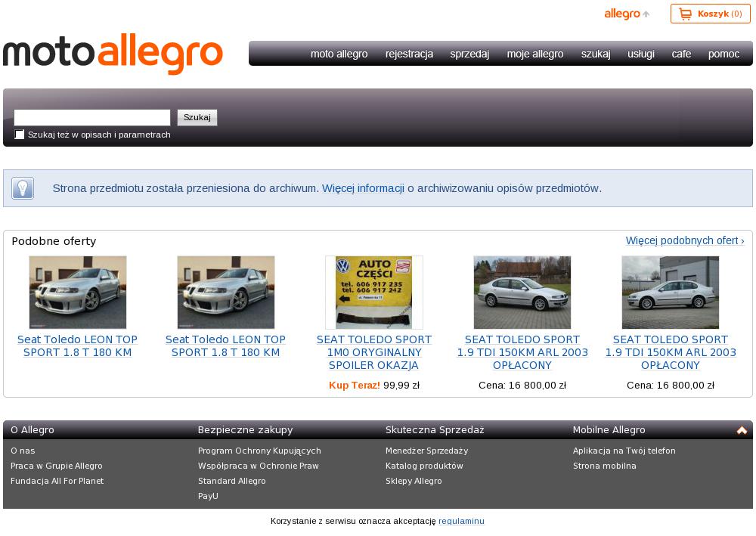
Task: Click 'O Allegro' footer heading
Action: (x=33, y=430)
